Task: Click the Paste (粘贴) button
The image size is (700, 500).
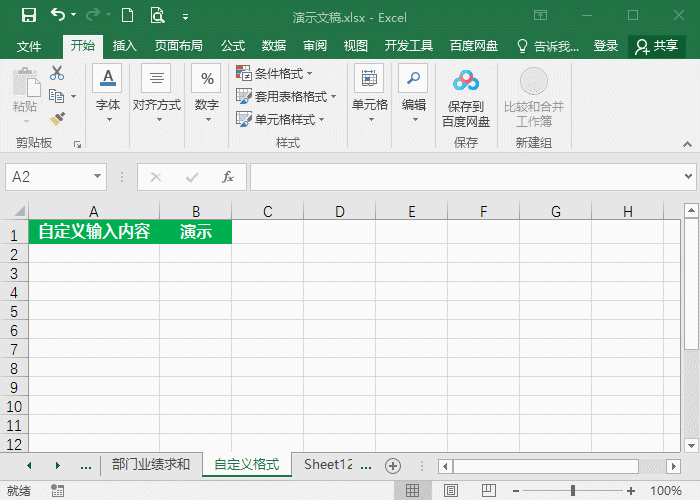Action: 25,96
